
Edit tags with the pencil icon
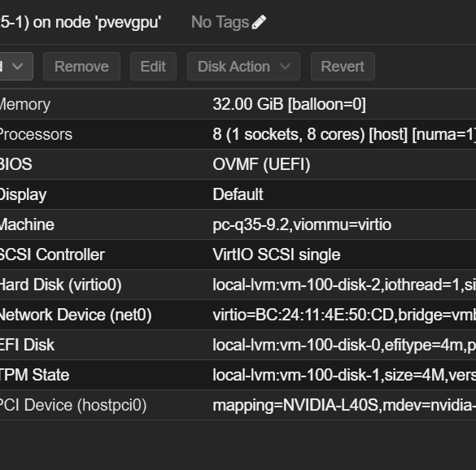click(x=259, y=23)
